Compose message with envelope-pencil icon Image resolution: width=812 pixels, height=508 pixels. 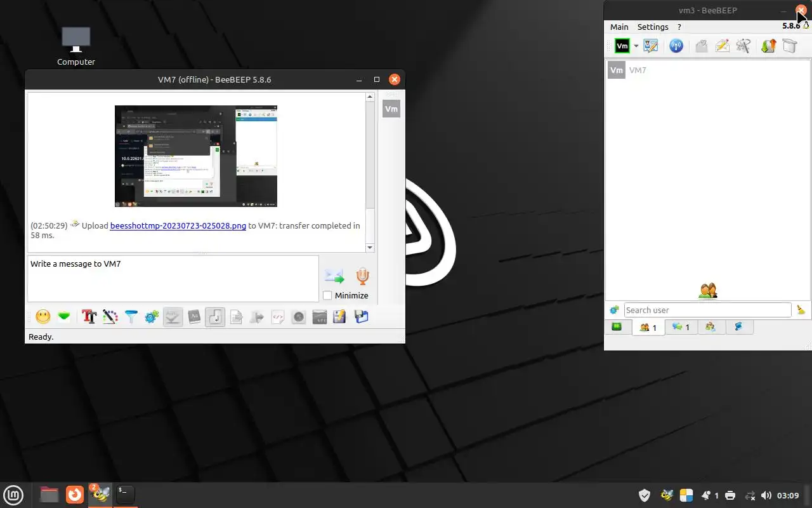pos(723,46)
